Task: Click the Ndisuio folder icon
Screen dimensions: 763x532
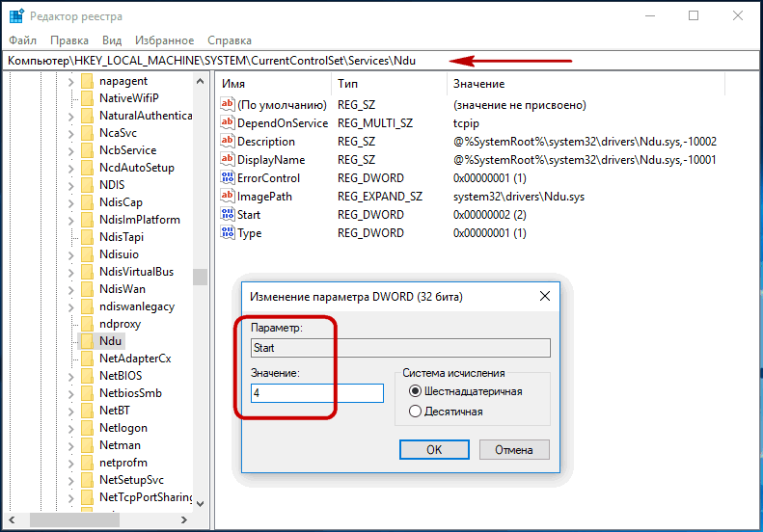Action: click(87, 254)
